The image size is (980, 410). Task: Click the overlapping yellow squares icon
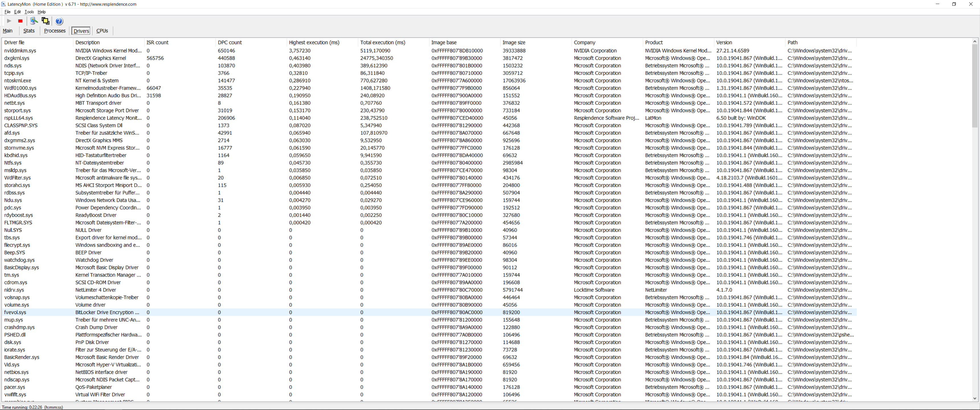46,21
